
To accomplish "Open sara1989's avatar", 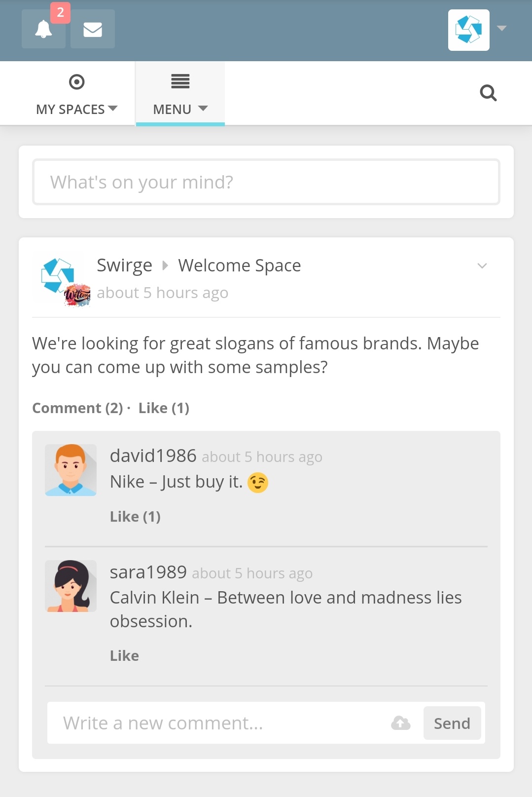I will (x=71, y=586).
